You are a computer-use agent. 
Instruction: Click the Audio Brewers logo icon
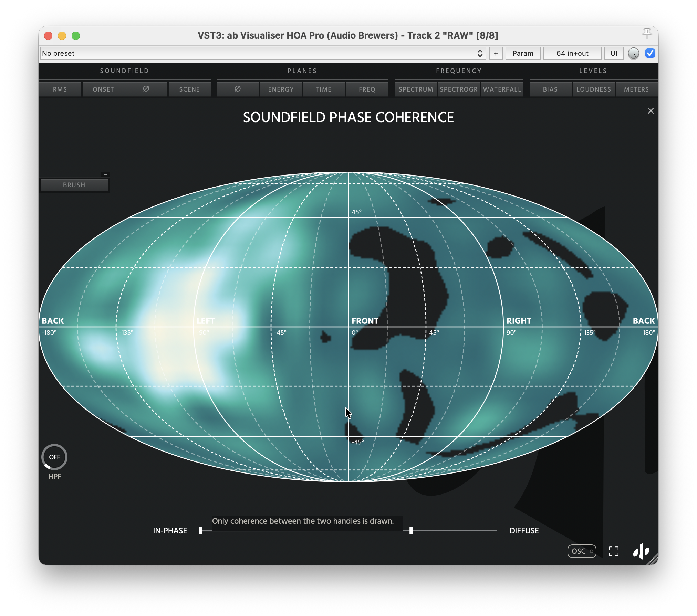click(641, 551)
